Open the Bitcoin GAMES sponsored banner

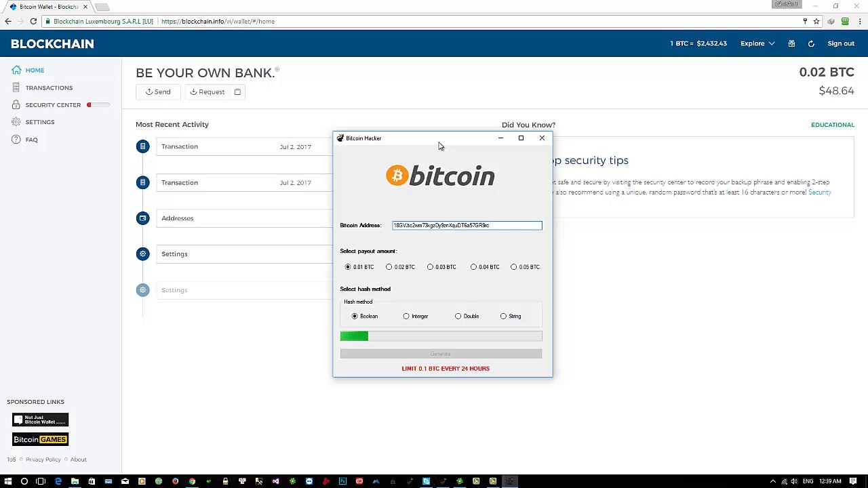pyautogui.click(x=40, y=439)
